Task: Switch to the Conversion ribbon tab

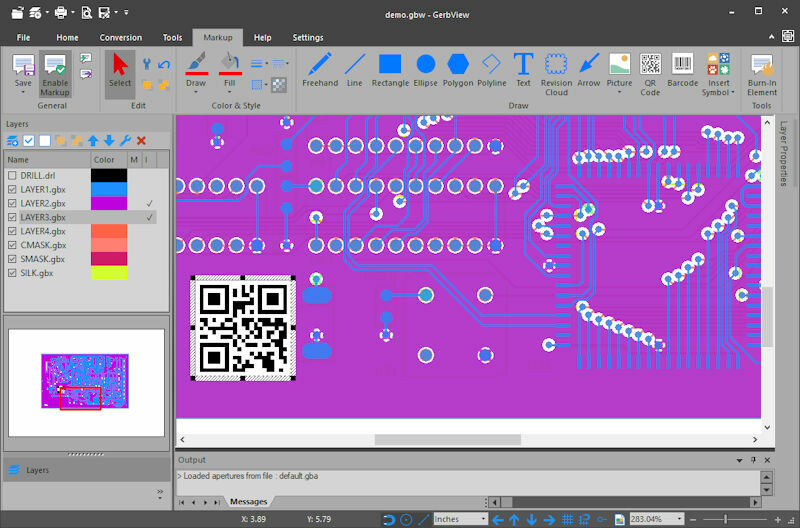Action: [120, 38]
